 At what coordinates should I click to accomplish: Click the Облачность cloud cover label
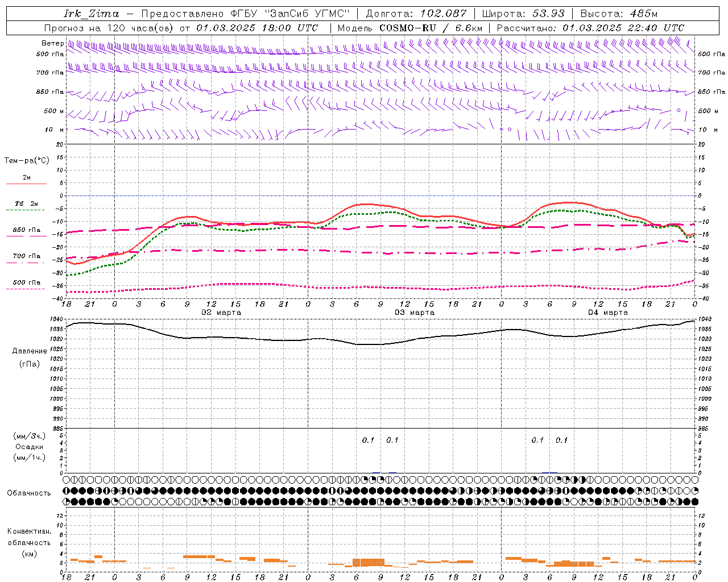tap(29, 493)
